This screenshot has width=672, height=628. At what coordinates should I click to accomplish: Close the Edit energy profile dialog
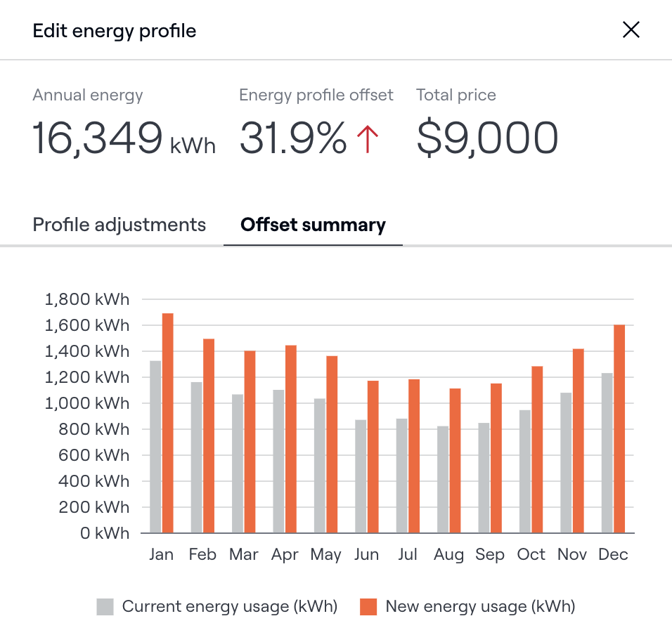click(x=631, y=30)
